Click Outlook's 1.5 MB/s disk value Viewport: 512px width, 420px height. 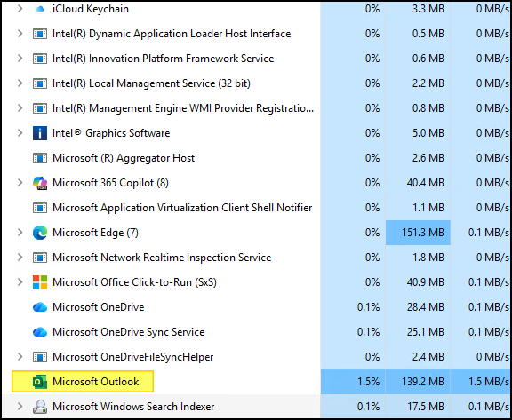(489, 382)
